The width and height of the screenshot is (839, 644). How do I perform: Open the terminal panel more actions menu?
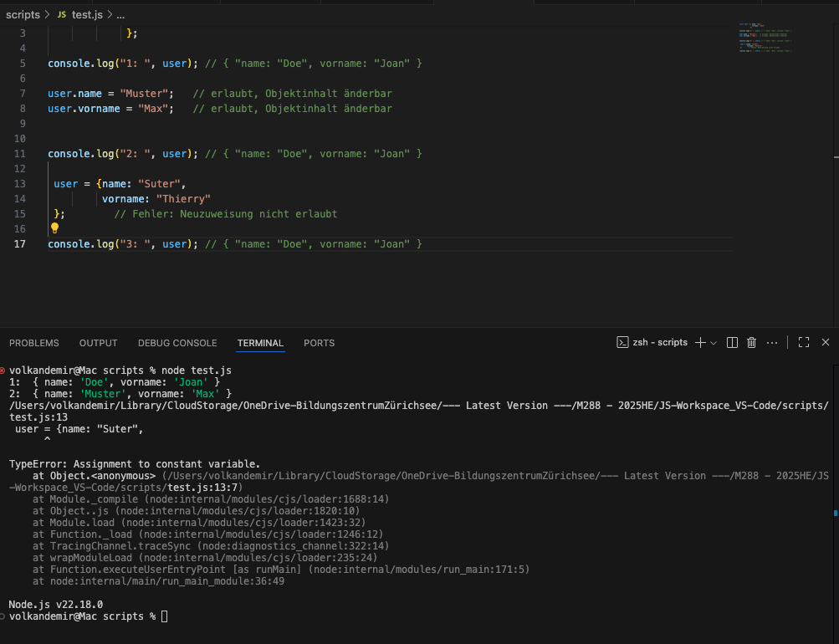click(x=771, y=343)
